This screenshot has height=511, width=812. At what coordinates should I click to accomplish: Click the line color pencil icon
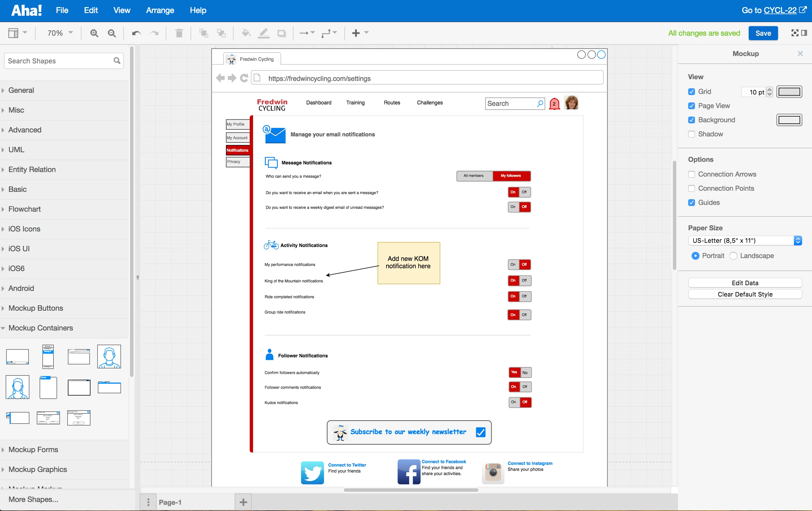[263, 33]
